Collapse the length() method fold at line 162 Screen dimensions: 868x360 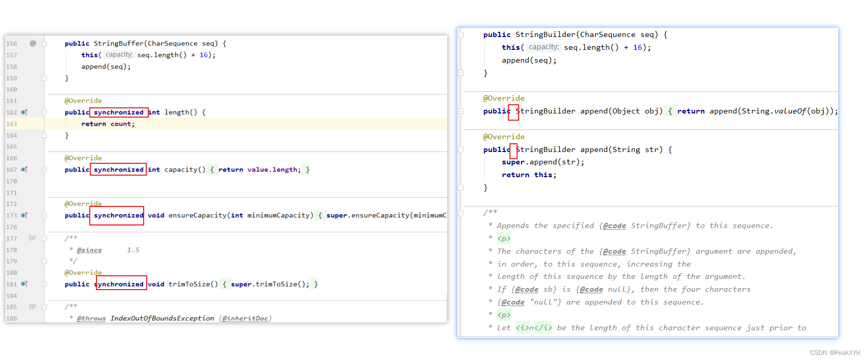(45, 112)
